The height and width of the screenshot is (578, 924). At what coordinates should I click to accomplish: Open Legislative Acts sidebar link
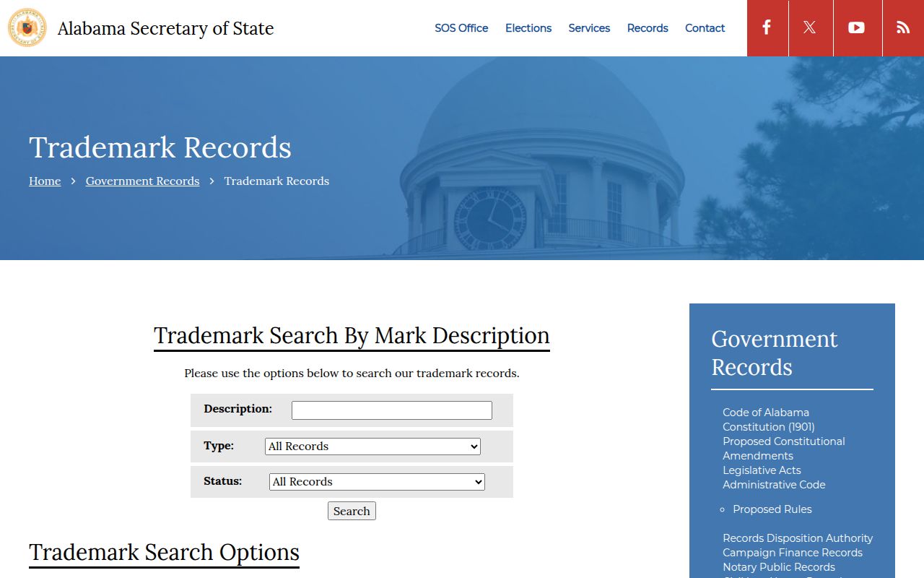click(762, 470)
